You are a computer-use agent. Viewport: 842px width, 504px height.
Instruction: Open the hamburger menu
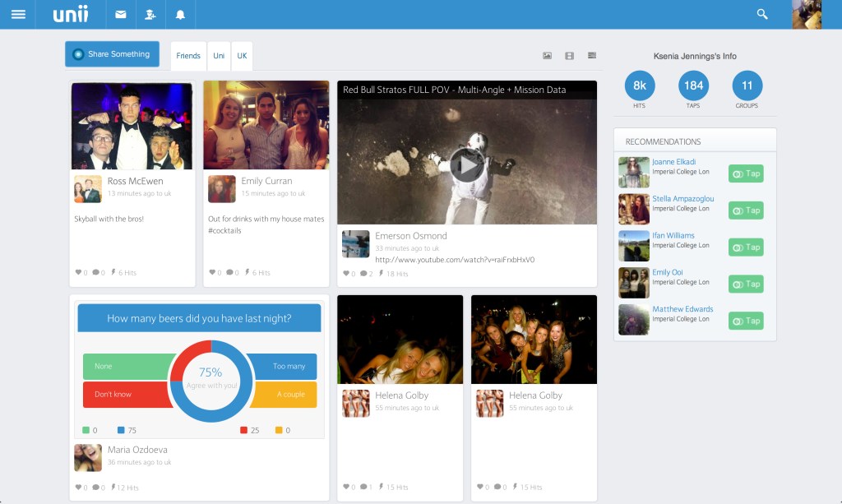coord(18,15)
